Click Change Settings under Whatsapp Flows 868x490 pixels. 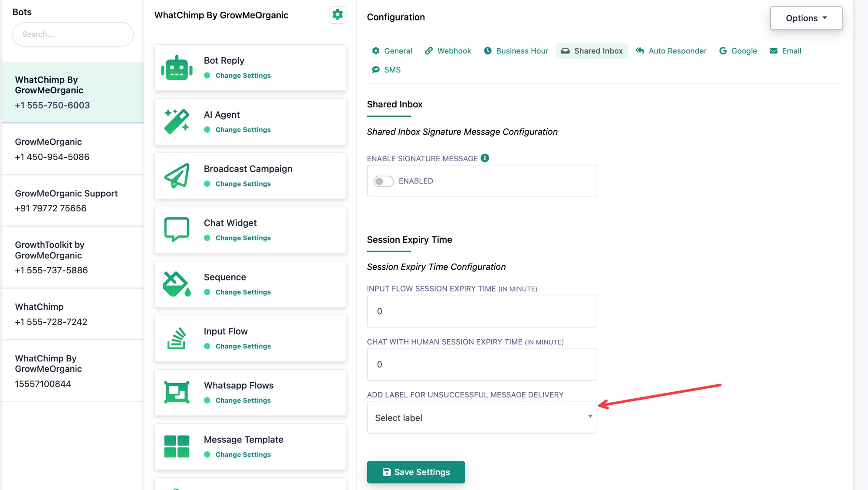243,401
